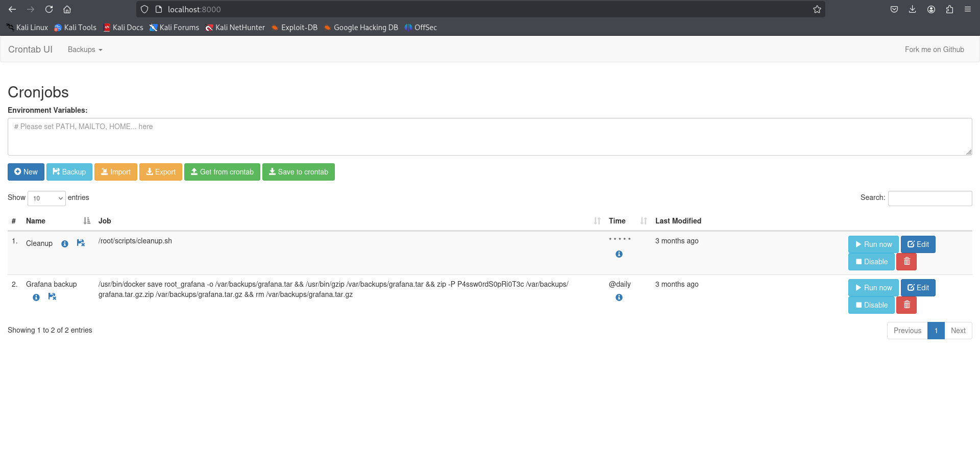Viewport: 980px width, 451px height.
Task: Bookmark this page using the star icon
Action: click(817, 9)
